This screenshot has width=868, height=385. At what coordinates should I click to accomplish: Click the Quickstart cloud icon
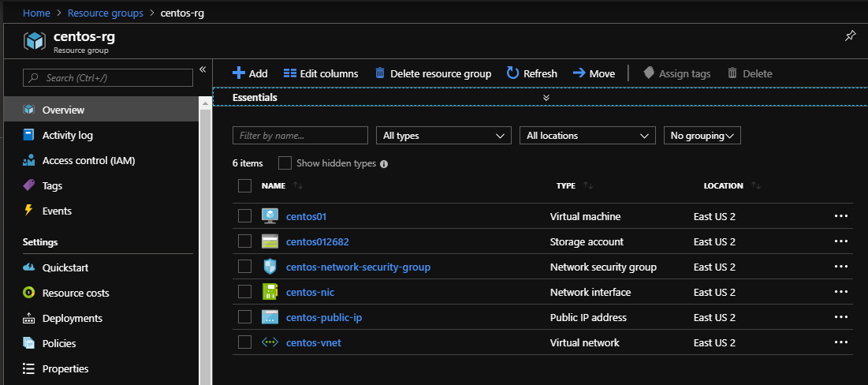point(29,267)
